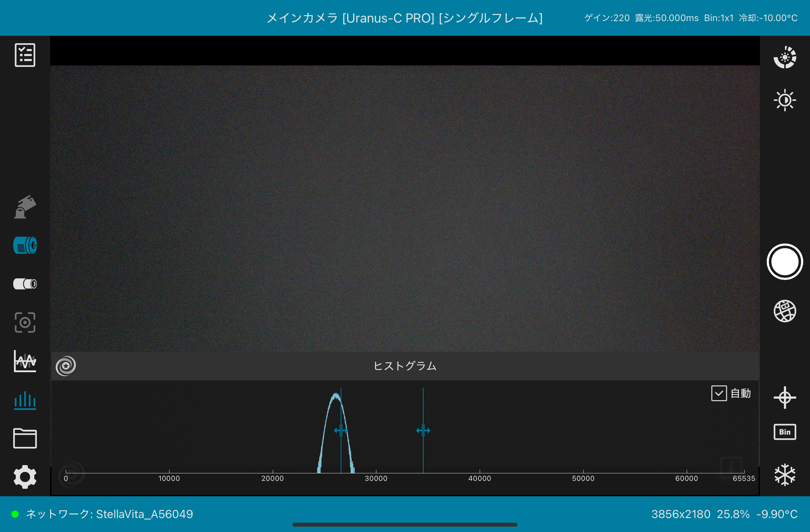Toggle the histogram panel icon
810x532 pixels.
(25, 400)
